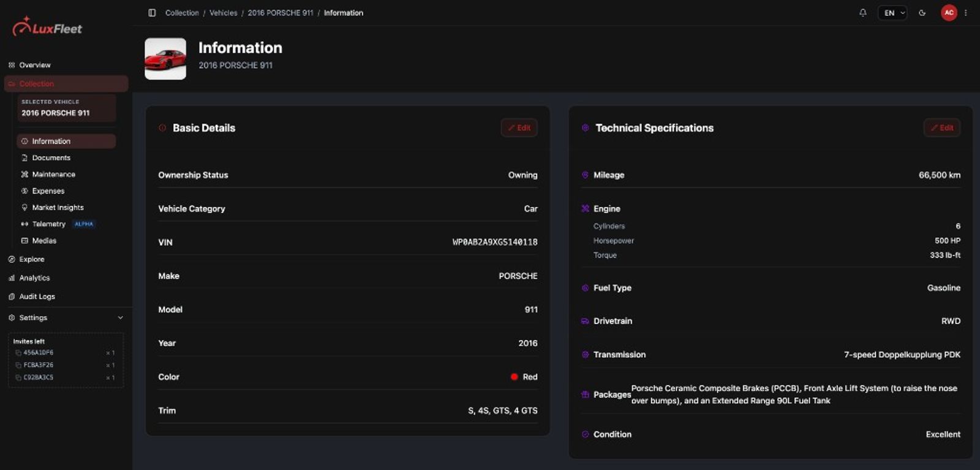Image resolution: width=980 pixels, height=470 pixels.
Task: Click the Red color swatch dot
Action: pos(514,377)
